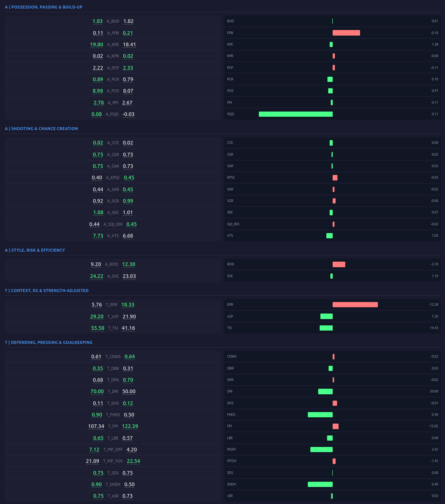Open the underlined 1.83 A_BUD value link
The image size is (445, 504).
point(97,21)
